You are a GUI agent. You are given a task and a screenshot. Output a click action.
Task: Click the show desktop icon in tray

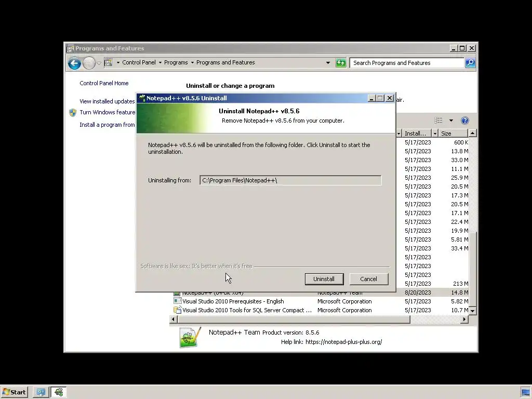[x=526, y=393]
